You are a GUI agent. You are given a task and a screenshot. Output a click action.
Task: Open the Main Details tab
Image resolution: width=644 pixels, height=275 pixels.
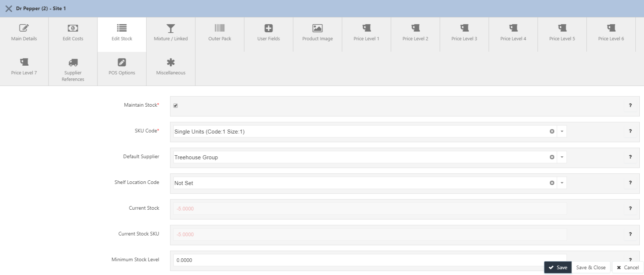pyautogui.click(x=24, y=34)
